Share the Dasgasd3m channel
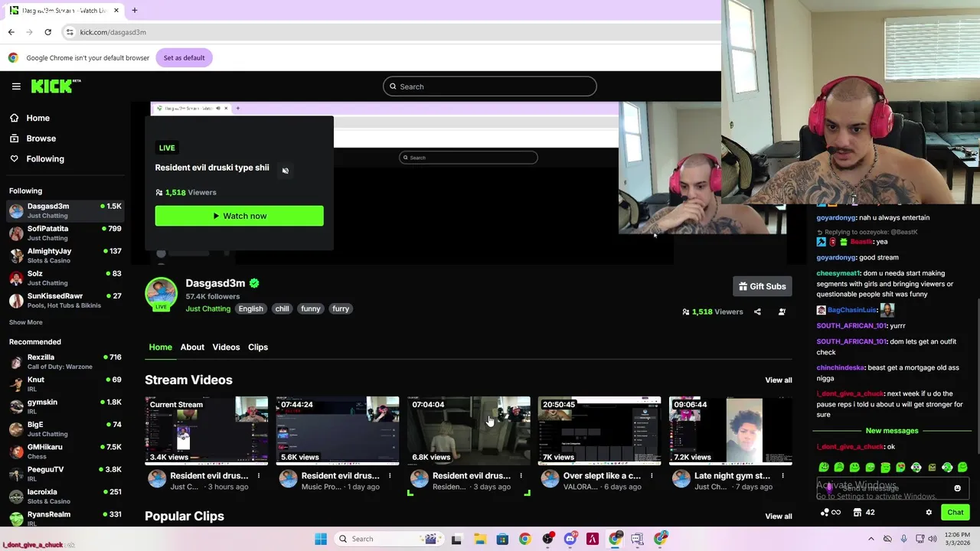 (x=757, y=311)
